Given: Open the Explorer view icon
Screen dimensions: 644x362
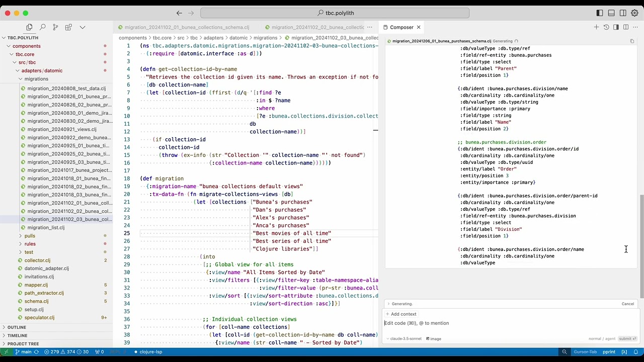Looking at the screenshot, I should pos(29,27).
